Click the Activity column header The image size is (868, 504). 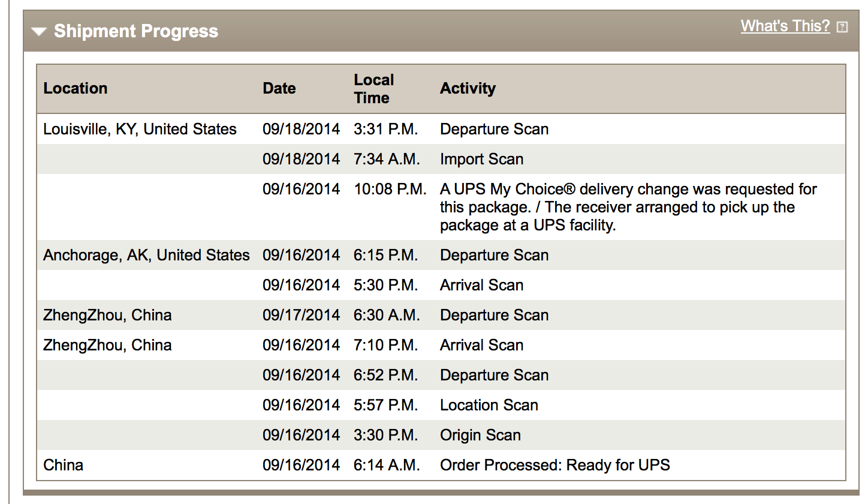(468, 88)
